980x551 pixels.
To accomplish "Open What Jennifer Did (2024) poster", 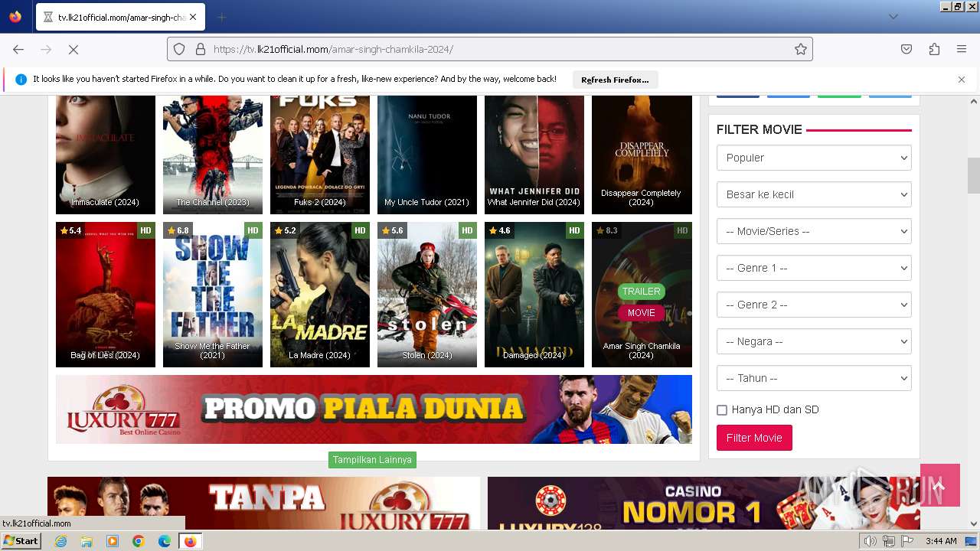I will (534, 155).
